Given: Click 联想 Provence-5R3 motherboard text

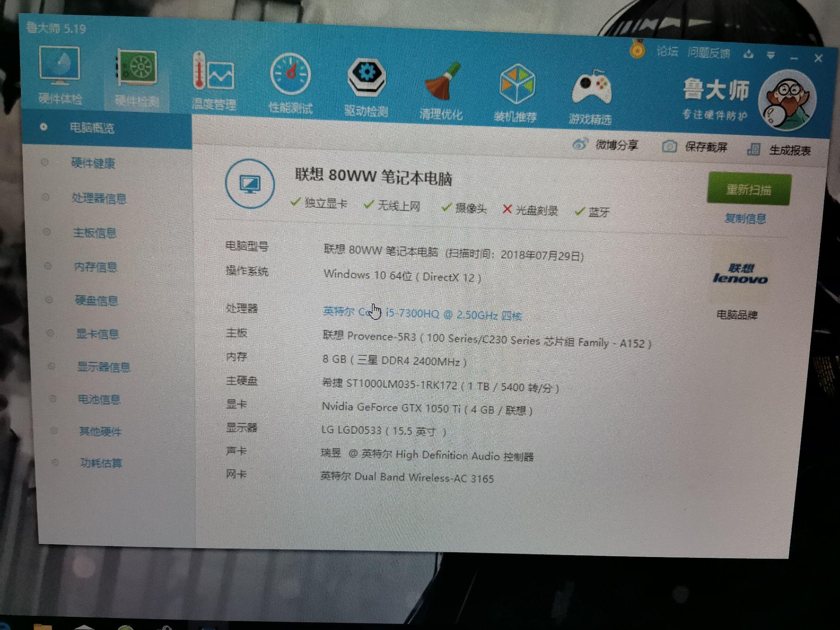Looking at the screenshot, I should pos(487,340).
